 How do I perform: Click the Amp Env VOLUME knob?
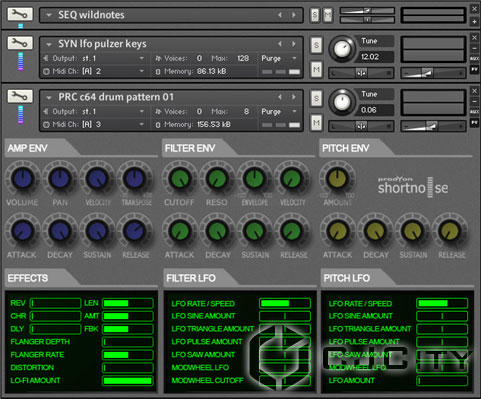(22, 178)
